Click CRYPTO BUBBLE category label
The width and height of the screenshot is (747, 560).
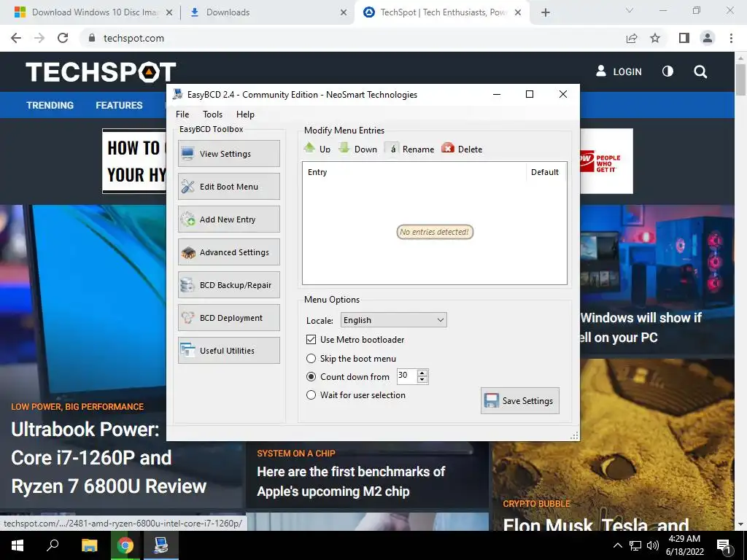(536, 504)
